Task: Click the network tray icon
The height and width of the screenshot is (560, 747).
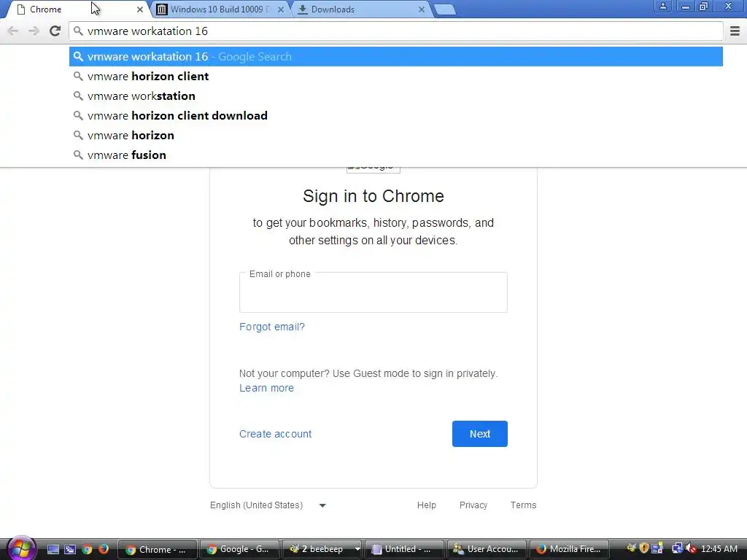Action: click(x=677, y=548)
